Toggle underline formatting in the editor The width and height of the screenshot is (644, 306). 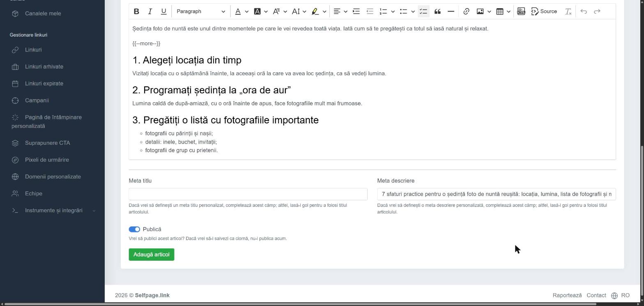(x=163, y=12)
